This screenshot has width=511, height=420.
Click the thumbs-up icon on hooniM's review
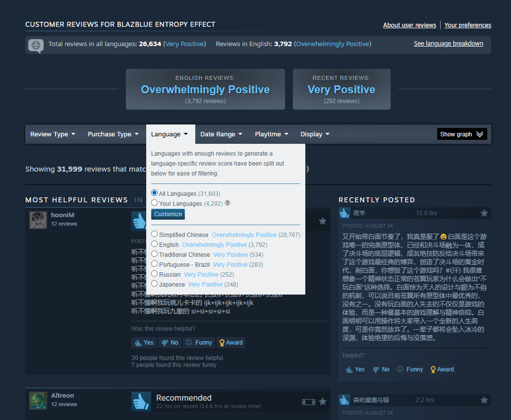(x=139, y=221)
